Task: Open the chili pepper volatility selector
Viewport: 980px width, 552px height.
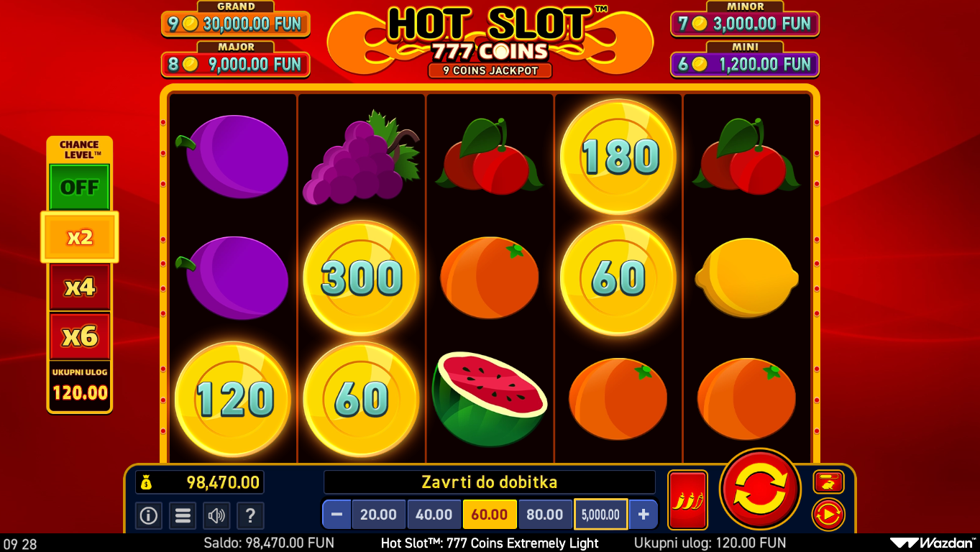Action: point(688,500)
